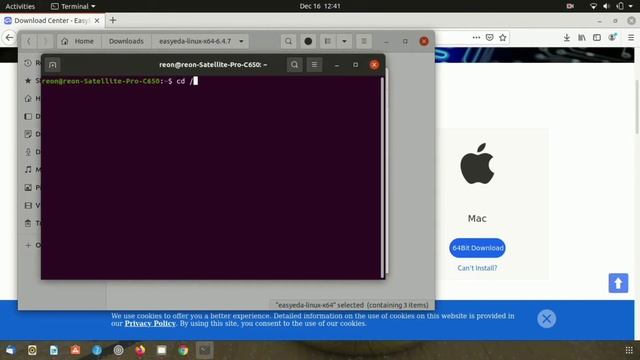Image resolution: width=640 pixels, height=360 pixels.
Task: Toggle list view icon in Files window
Action: coord(327,41)
